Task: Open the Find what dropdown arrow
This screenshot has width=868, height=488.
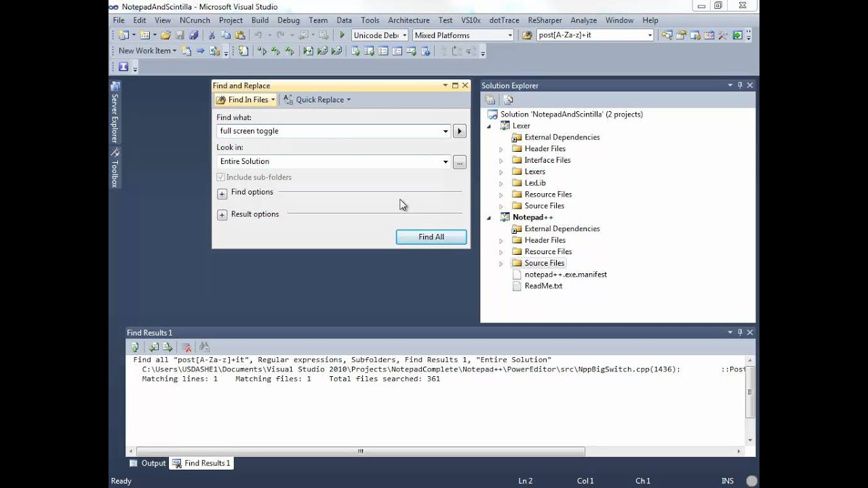Action: pos(446,131)
